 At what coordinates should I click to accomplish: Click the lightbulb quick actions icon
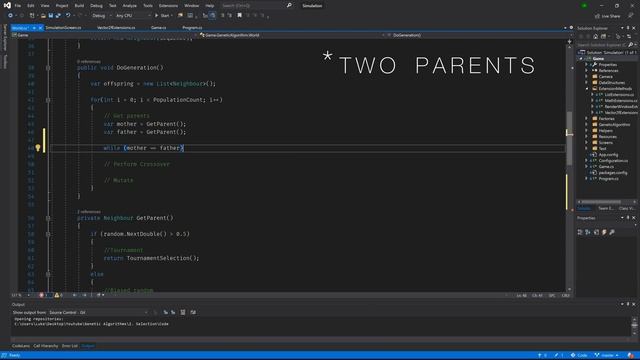coord(38,148)
